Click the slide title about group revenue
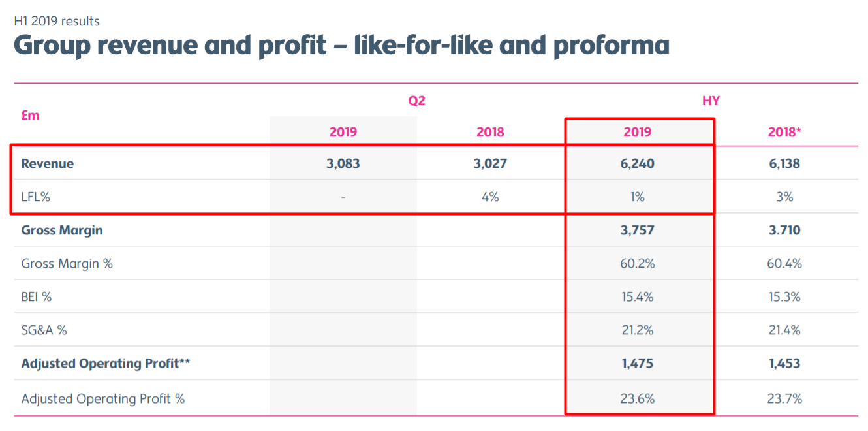The width and height of the screenshot is (868, 431). point(341,46)
